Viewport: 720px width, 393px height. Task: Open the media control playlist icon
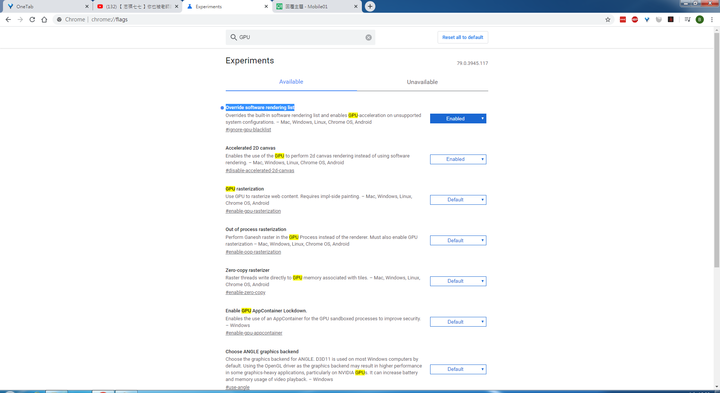[x=687, y=20]
